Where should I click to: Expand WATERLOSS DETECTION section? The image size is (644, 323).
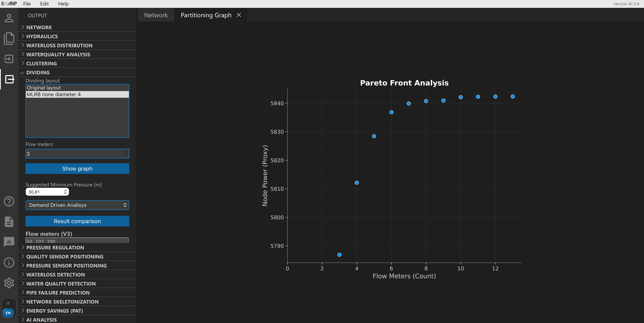pyautogui.click(x=77, y=274)
